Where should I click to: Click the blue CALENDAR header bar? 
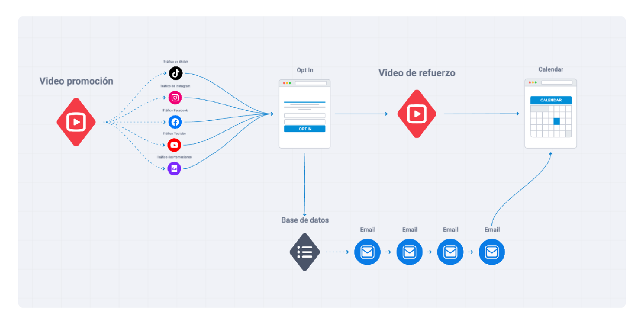pos(551,100)
